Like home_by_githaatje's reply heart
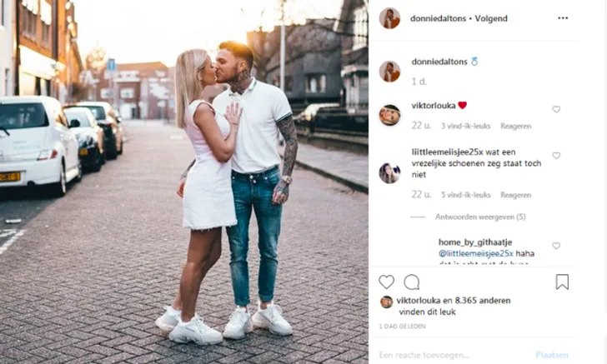 (556, 246)
